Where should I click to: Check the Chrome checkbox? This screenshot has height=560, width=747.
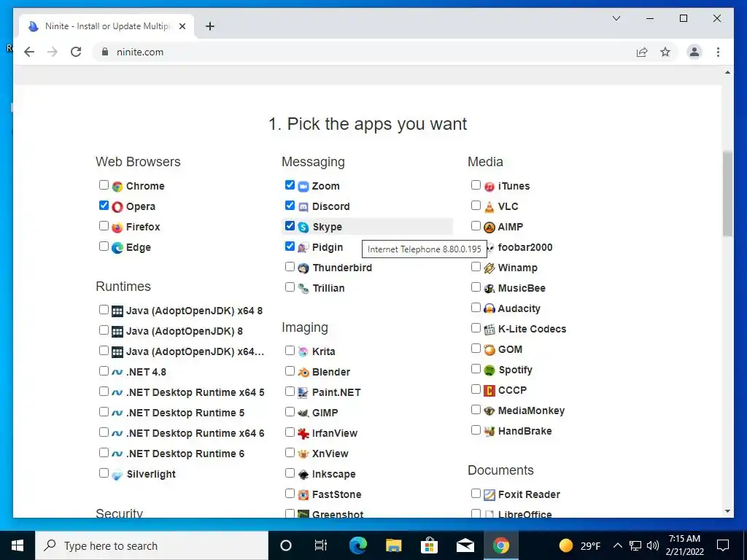(104, 184)
